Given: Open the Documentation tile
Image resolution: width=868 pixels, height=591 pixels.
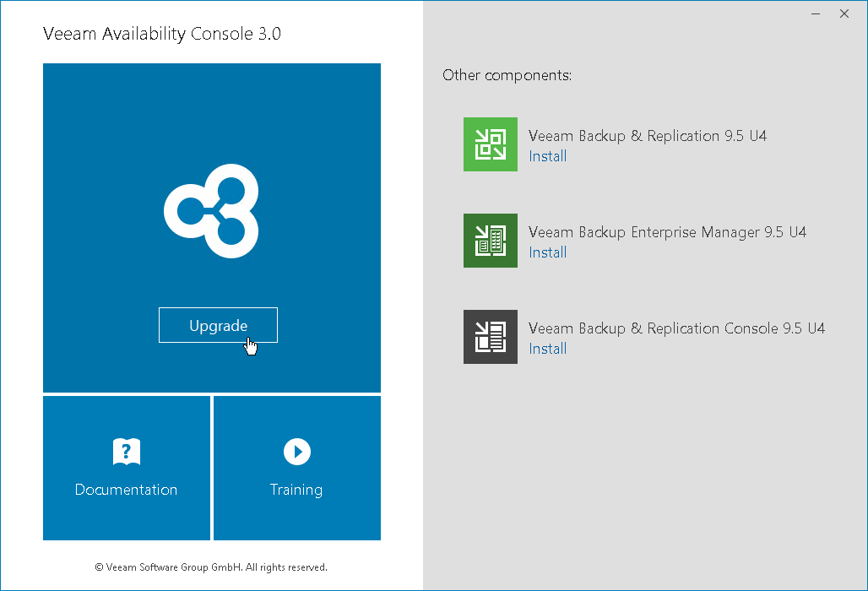Looking at the screenshot, I should (127, 468).
